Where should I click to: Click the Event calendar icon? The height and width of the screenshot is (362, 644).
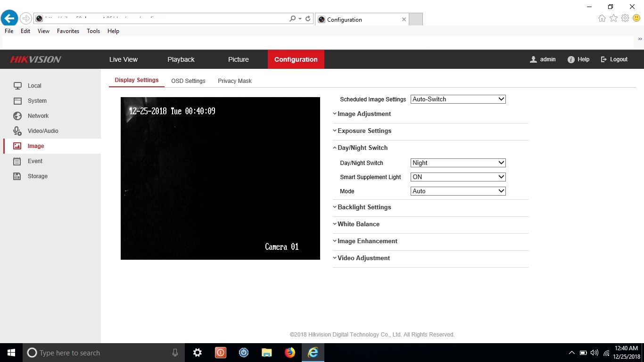[x=17, y=161]
